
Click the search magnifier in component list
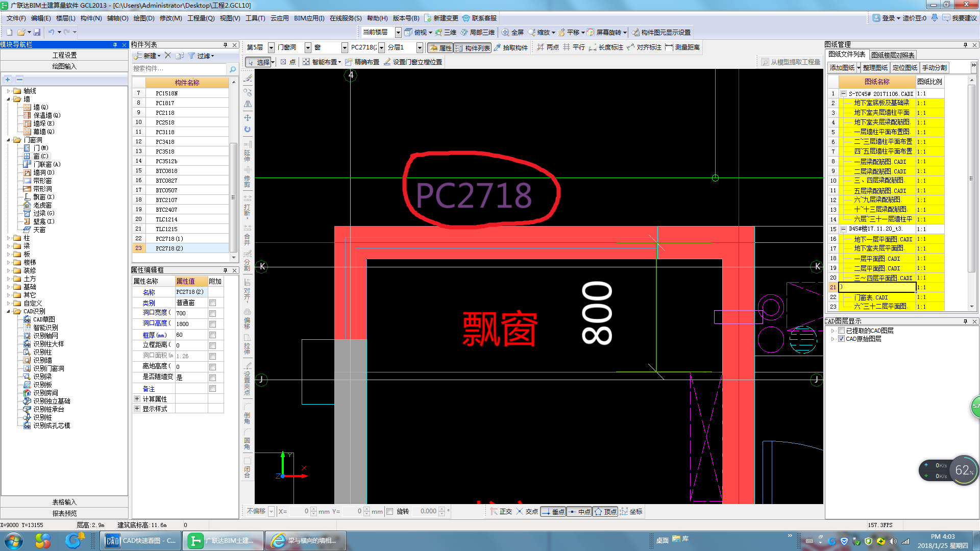pos(232,69)
